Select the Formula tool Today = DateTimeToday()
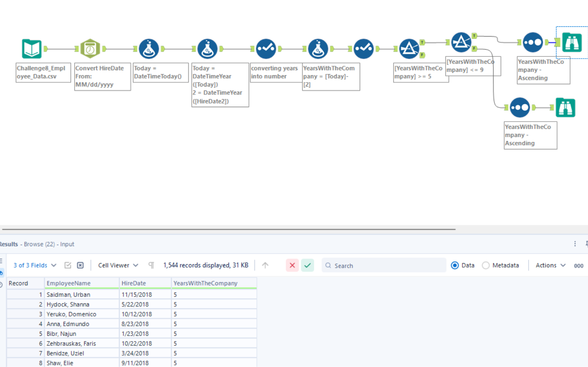 [149, 48]
